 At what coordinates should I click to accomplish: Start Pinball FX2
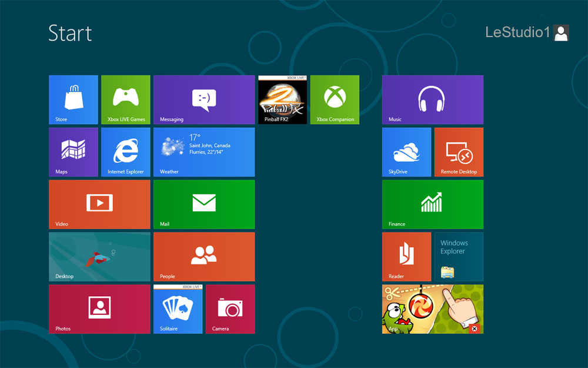(x=282, y=100)
